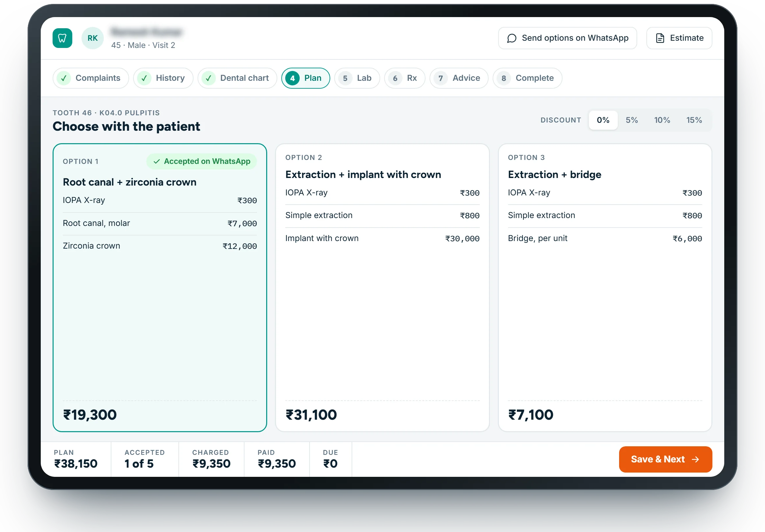Click the ₹30,000 implant price
Screen dimensions: 765x532
462,239
